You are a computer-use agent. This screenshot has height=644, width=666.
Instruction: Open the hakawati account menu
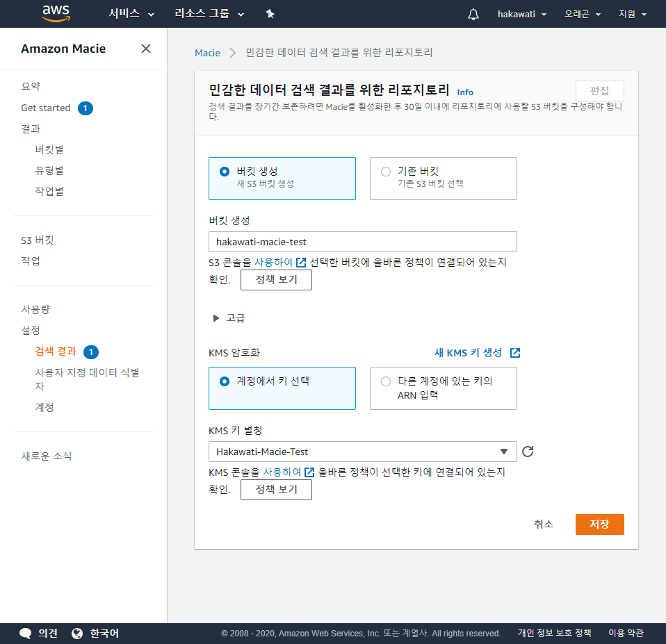tap(522, 14)
